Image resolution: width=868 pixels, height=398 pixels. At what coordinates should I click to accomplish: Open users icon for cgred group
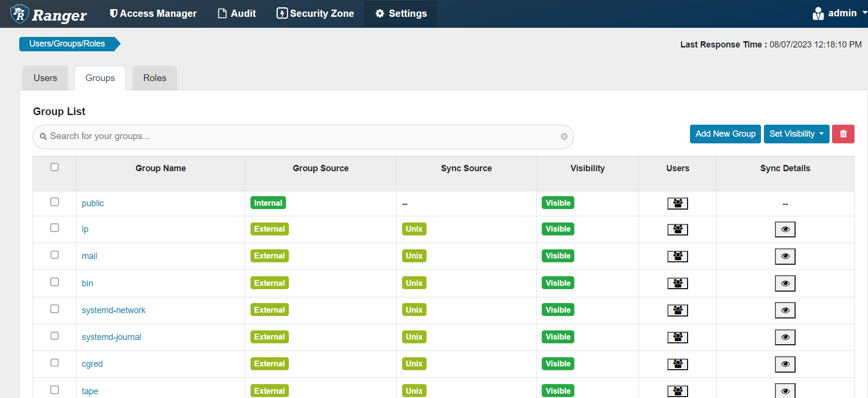click(678, 364)
